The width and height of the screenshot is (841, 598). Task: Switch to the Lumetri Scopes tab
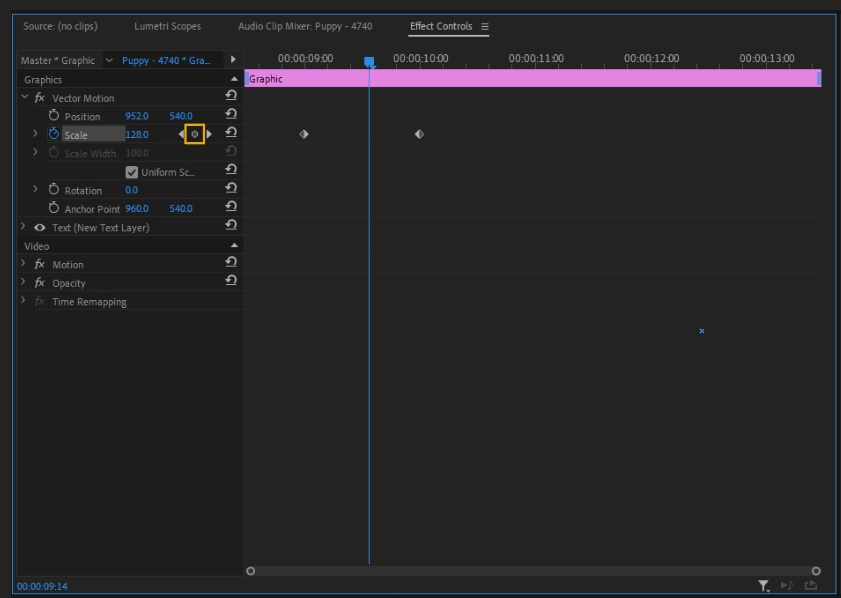167,26
